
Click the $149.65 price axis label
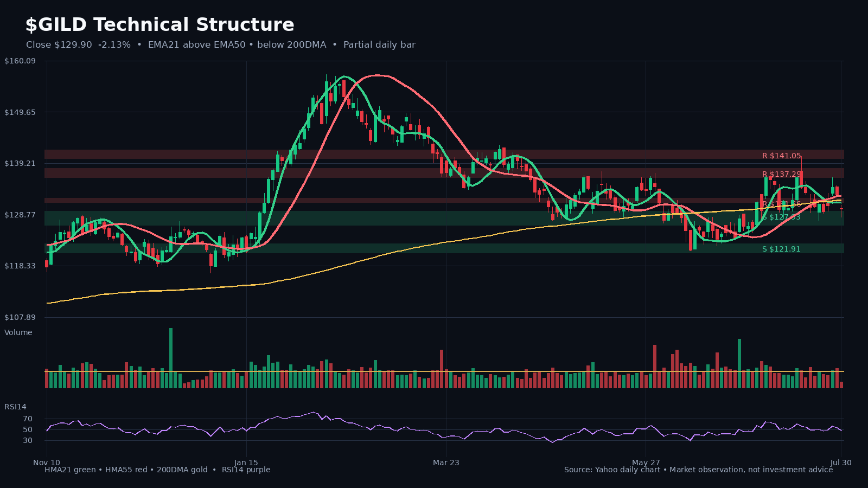[20, 112]
